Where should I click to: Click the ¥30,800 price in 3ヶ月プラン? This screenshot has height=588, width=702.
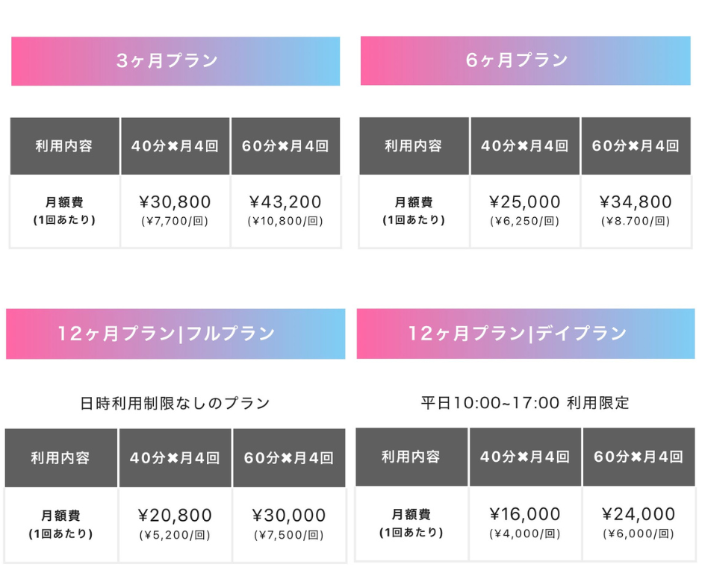point(175,201)
